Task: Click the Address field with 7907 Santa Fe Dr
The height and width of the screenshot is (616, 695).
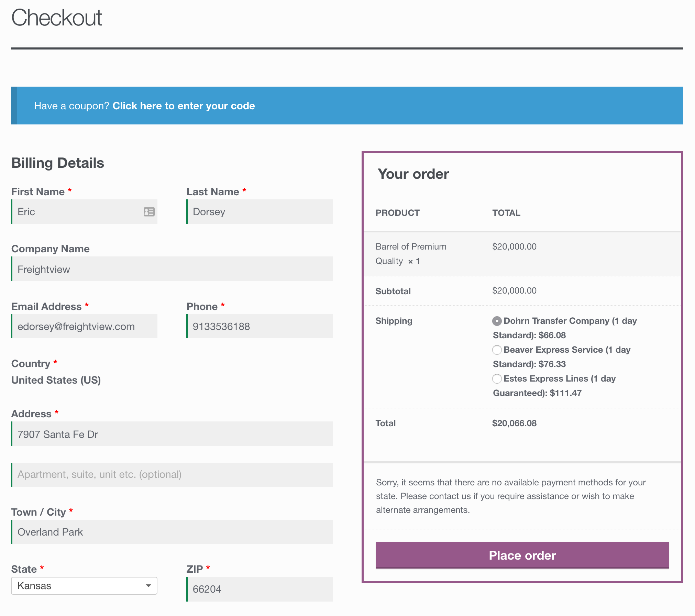Action: click(x=172, y=434)
